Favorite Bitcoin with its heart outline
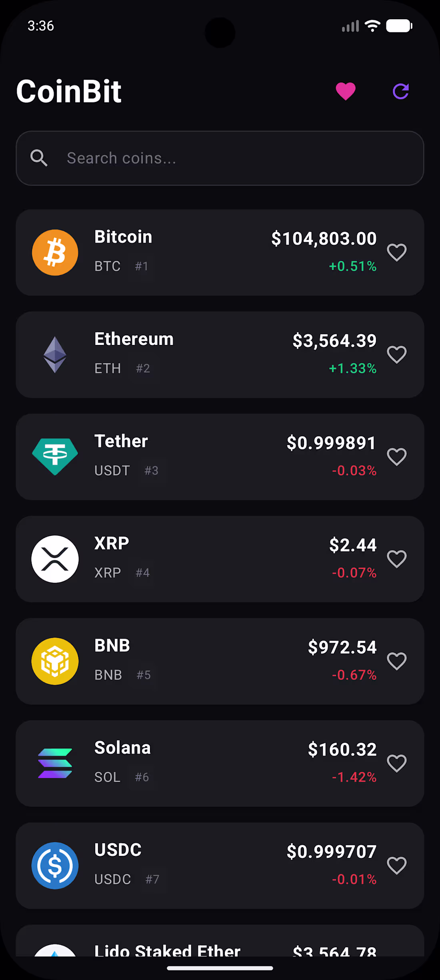The height and width of the screenshot is (980, 440). click(397, 253)
